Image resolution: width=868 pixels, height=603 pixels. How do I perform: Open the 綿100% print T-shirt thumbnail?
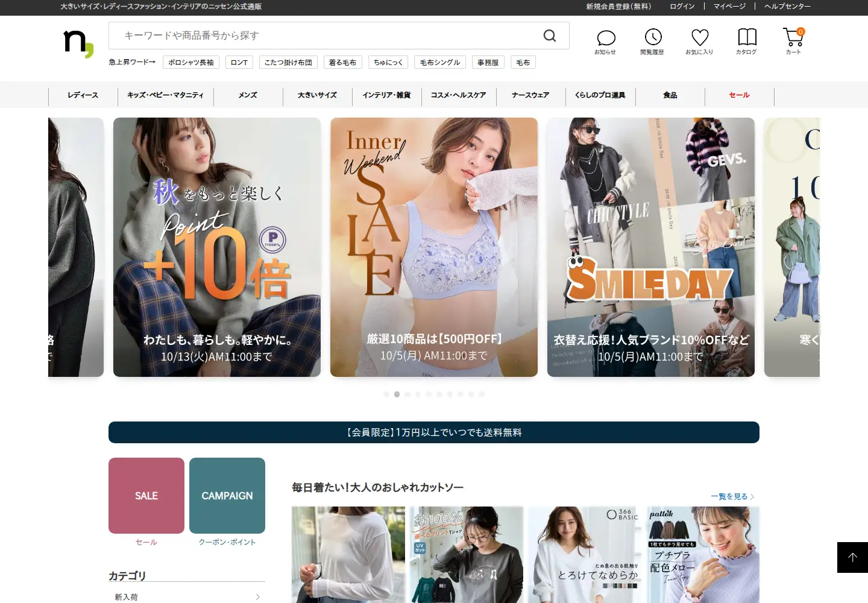click(467, 555)
